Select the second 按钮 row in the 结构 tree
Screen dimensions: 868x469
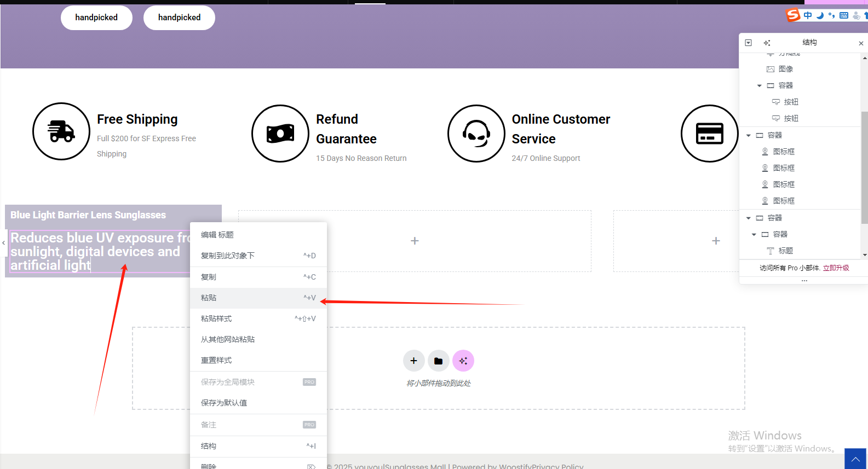(x=800, y=118)
